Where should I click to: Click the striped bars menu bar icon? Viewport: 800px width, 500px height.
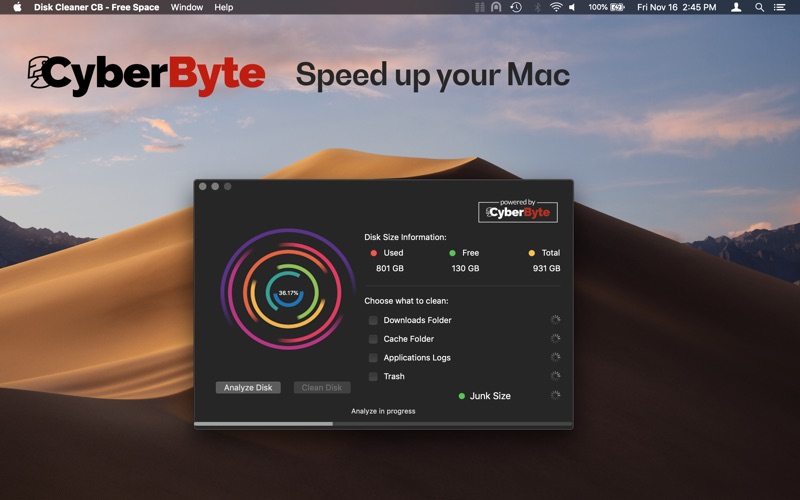(x=480, y=7)
